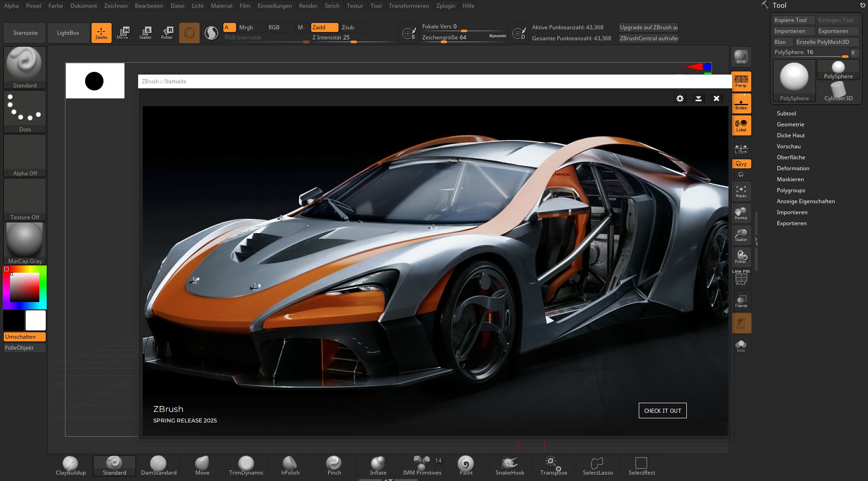The height and width of the screenshot is (481, 868).
Task: Activate the Move transform icon
Action: pyautogui.click(x=123, y=32)
